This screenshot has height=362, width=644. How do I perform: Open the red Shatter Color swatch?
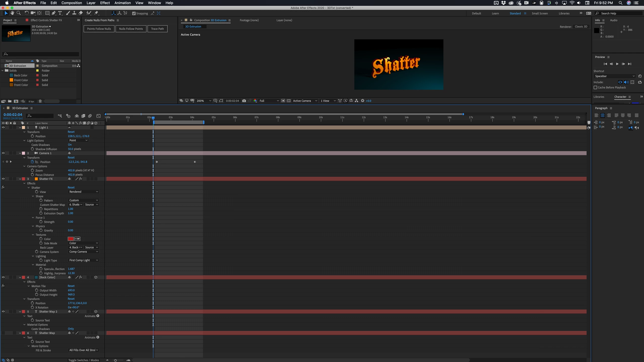click(x=70, y=239)
